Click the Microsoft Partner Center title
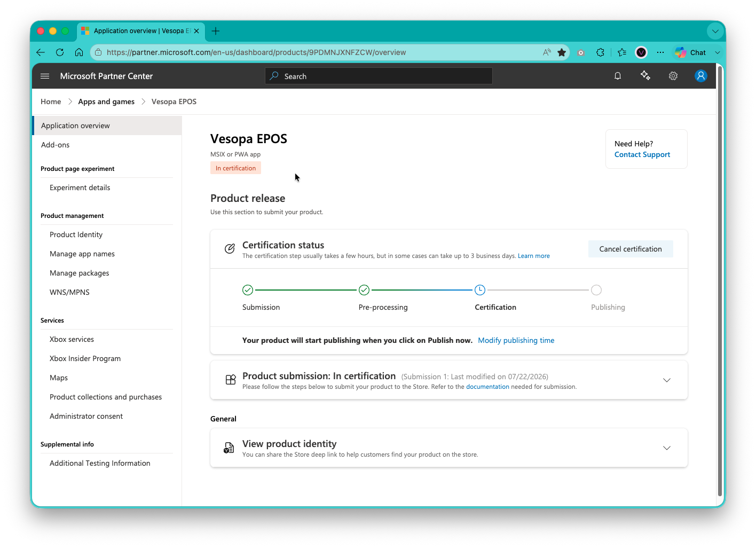Image resolution: width=756 pixels, height=548 pixels. (x=106, y=76)
